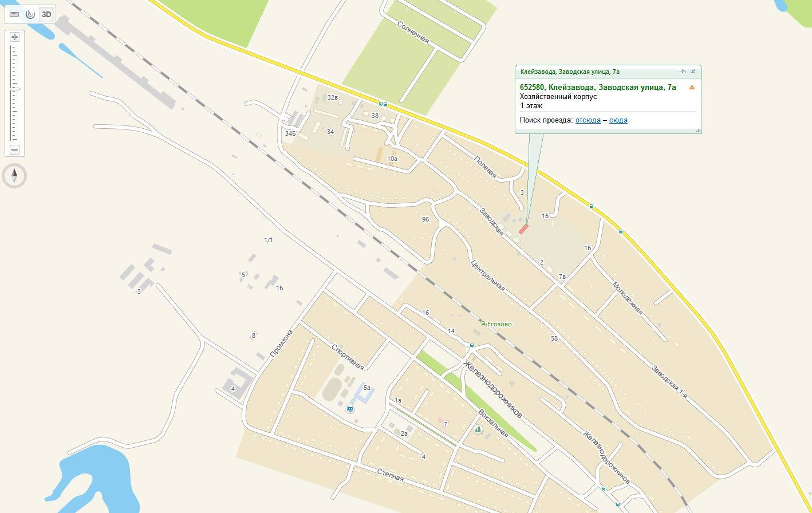The image size is (812, 513).
Task: Zoom in with the plus button
Action: [x=15, y=37]
